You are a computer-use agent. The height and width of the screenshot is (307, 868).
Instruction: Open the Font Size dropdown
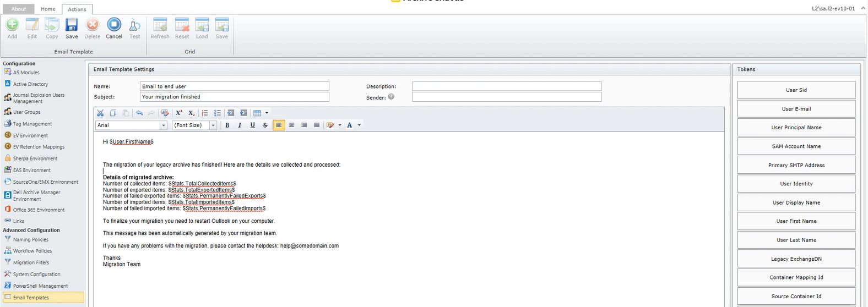pyautogui.click(x=213, y=125)
